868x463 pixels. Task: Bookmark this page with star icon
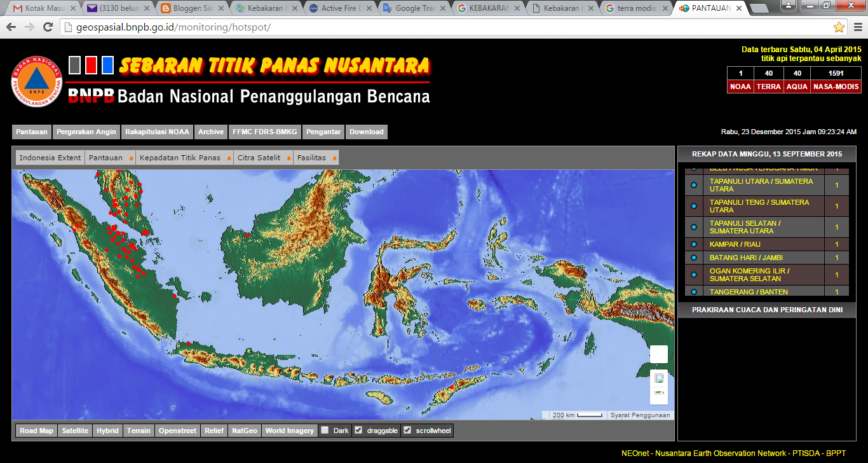pyautogui.click(x=839, y=27)
